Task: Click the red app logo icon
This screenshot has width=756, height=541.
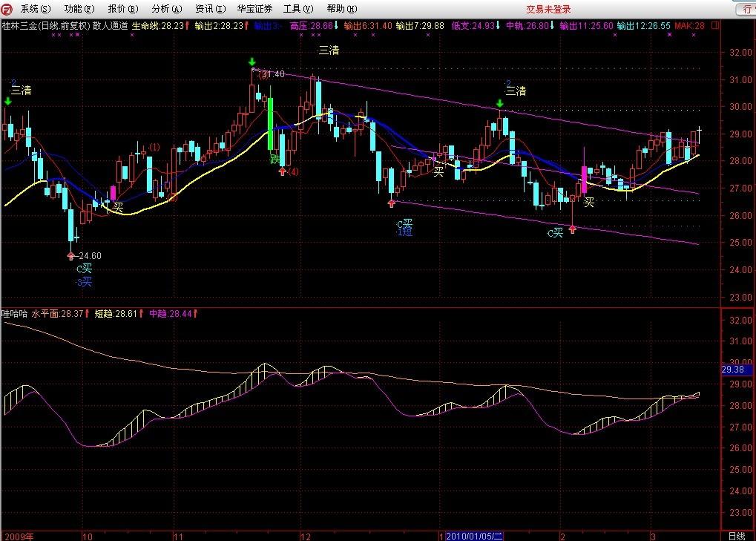Action: point(7,9)
